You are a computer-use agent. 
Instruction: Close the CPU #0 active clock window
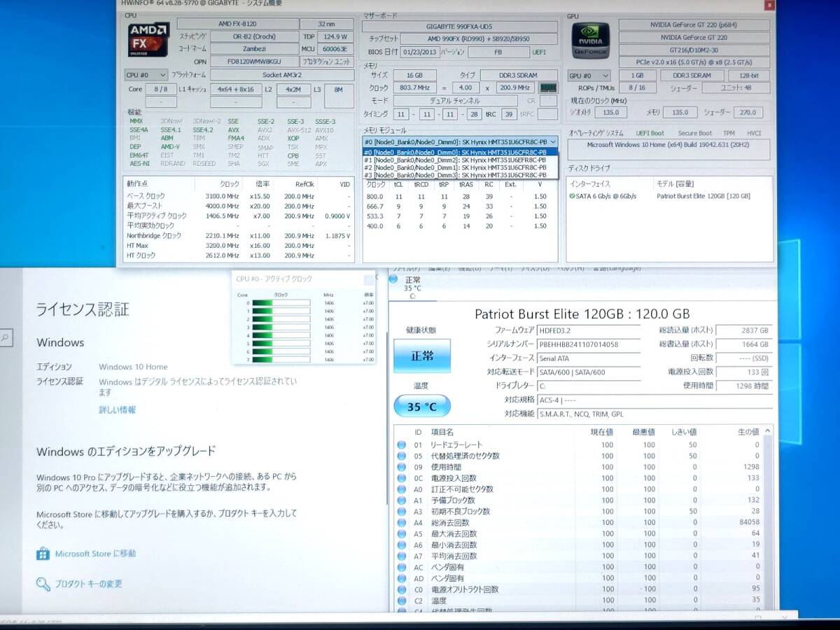tap(369, 280)
